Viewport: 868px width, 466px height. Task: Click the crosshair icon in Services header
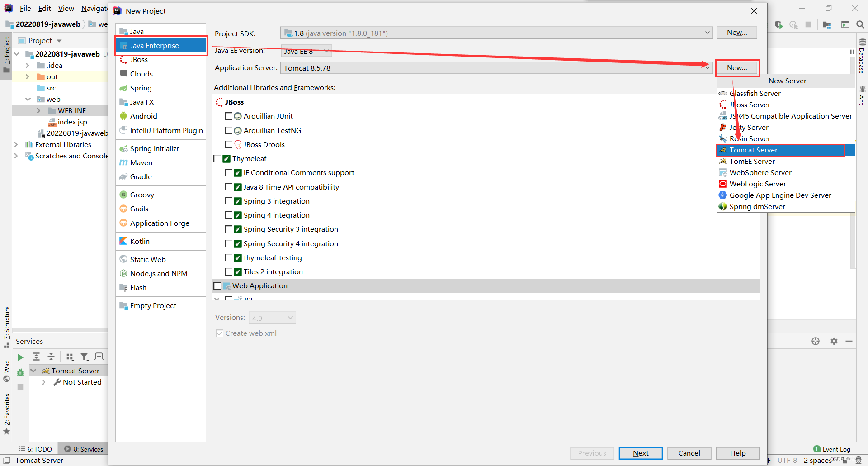[816, 341]
